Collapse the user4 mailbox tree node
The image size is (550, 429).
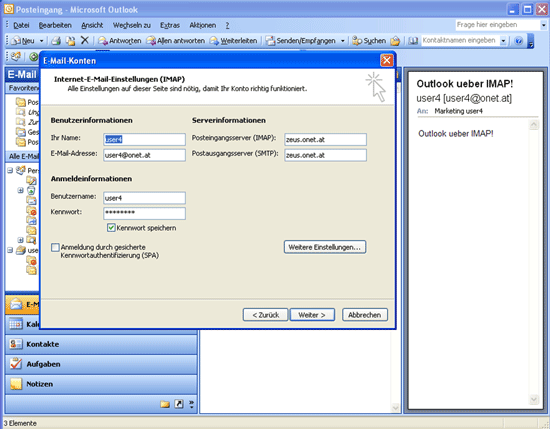(10, 250)
